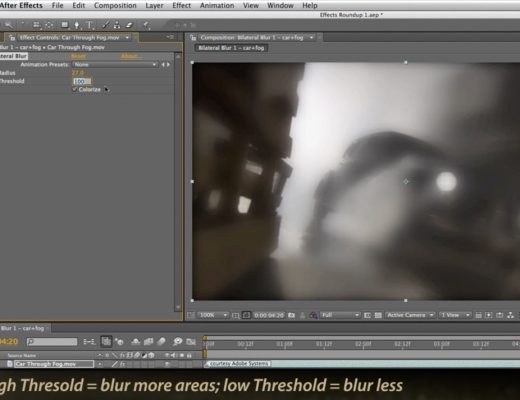Click Hide Shy Layers icon in timeline
This screenshot has width=520, height=400.
point(135,342)
